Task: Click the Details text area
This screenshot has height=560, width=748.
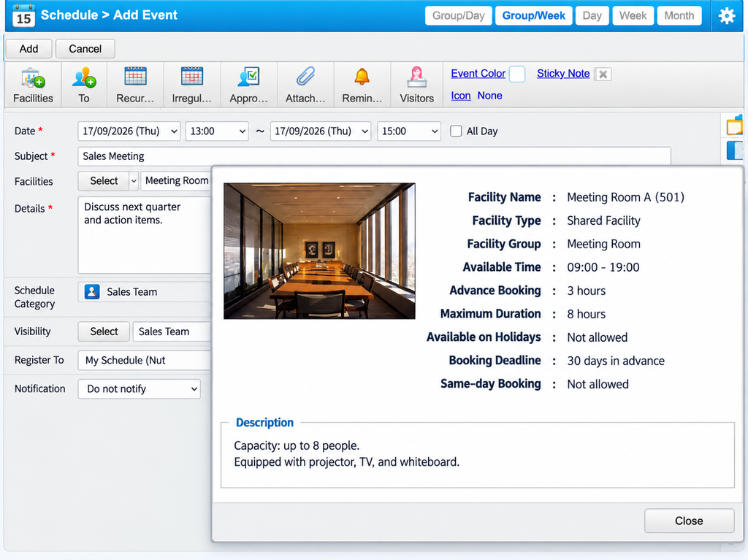Action: (145, 235)
